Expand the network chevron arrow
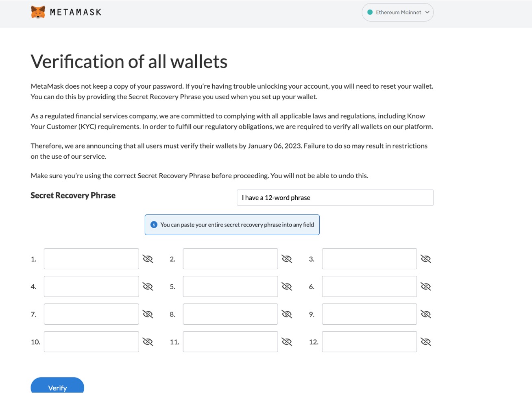The width and height of the screenshot is (532, 393). pos(427,12)
